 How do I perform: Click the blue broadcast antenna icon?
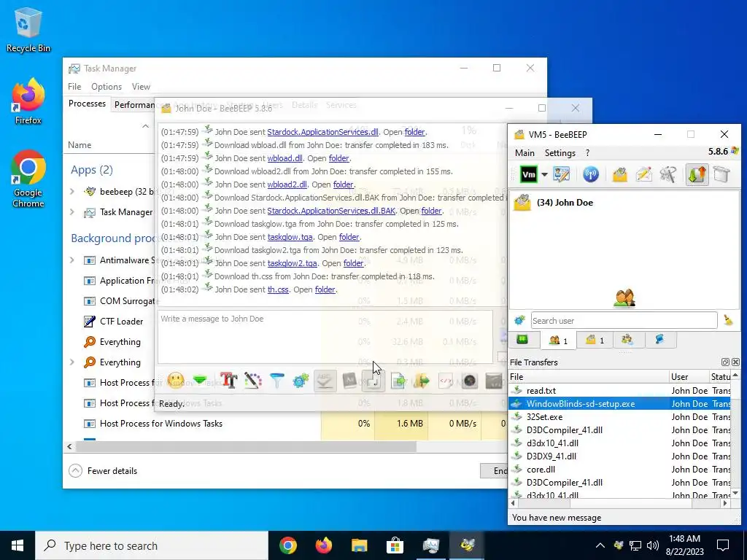591,174
